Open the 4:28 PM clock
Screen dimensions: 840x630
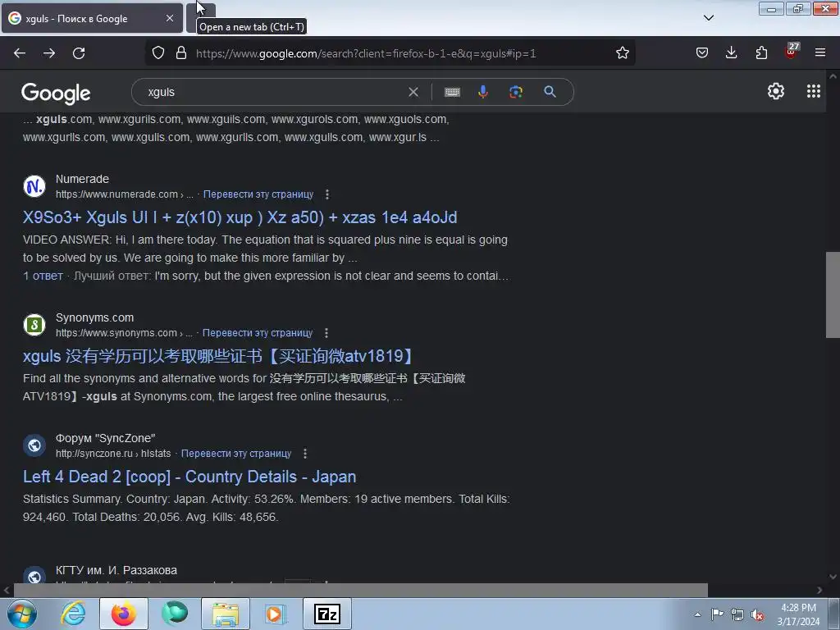tap(798, 614)
